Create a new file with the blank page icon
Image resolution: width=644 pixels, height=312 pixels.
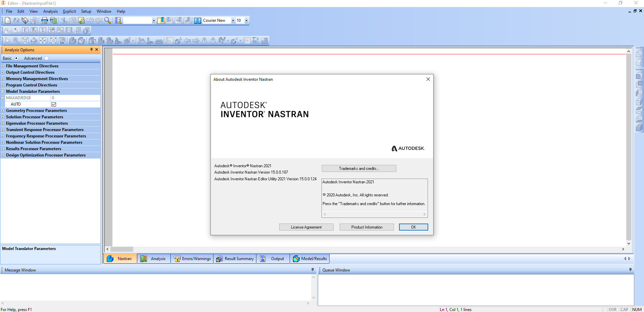[8, 20]
